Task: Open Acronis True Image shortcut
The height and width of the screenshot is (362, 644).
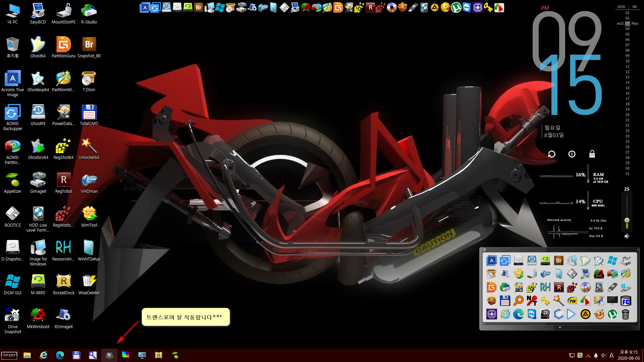Action: 13,83
